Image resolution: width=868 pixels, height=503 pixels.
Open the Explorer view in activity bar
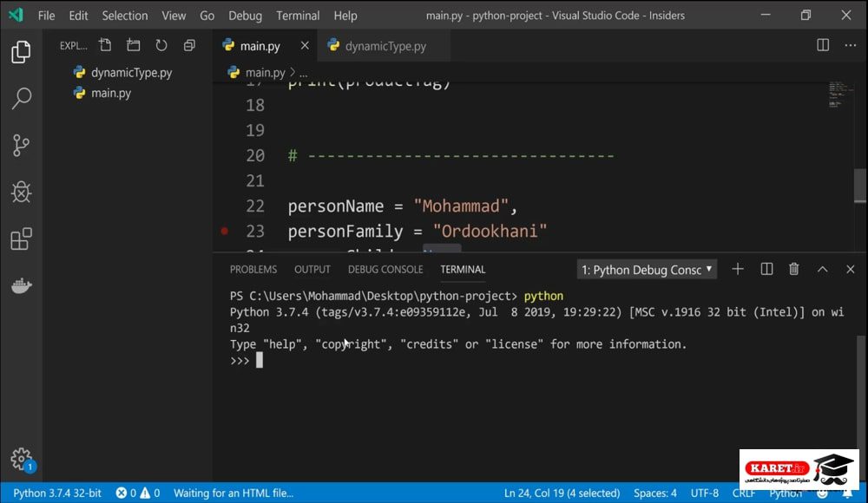coord(21,52)
